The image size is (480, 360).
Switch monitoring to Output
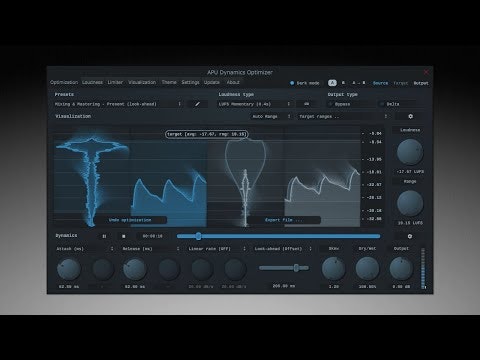421,83
